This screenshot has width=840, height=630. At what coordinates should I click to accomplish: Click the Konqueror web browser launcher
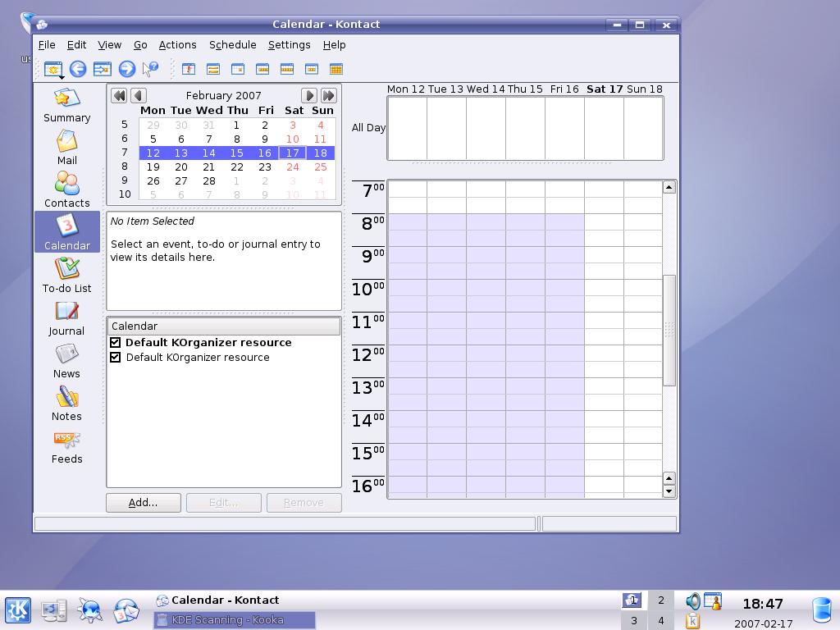pos(90,610)
